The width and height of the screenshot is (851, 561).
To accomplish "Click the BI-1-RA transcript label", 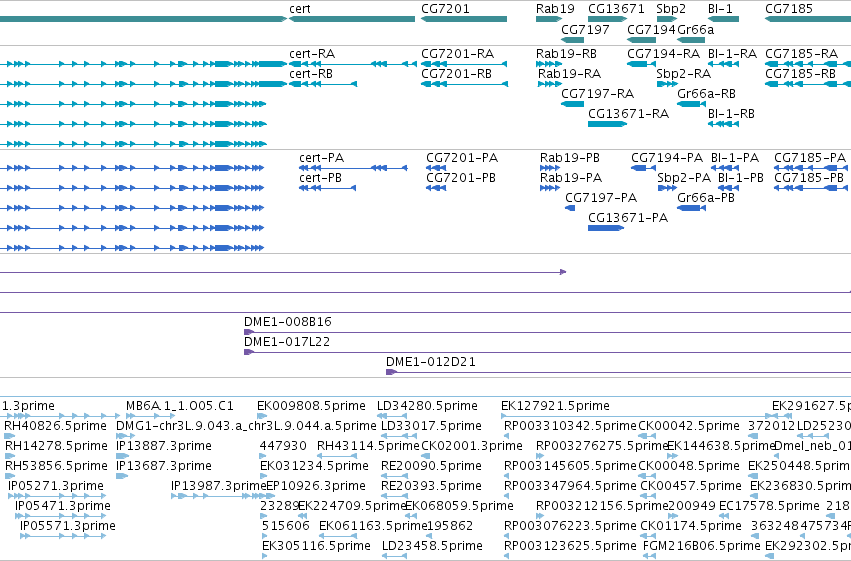I will pos(732,54).
